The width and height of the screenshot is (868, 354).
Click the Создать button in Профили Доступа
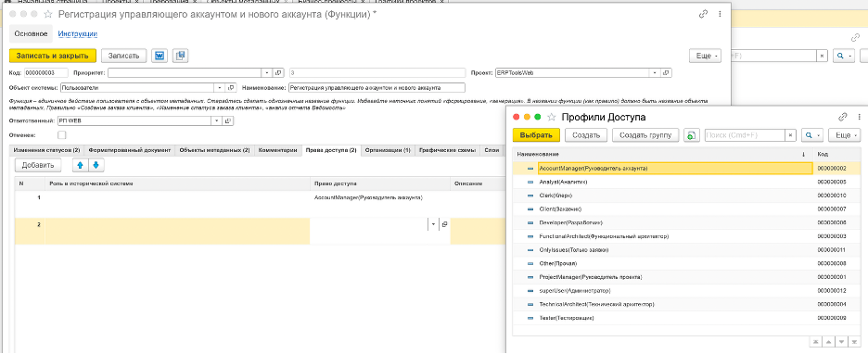coord(586,135)
